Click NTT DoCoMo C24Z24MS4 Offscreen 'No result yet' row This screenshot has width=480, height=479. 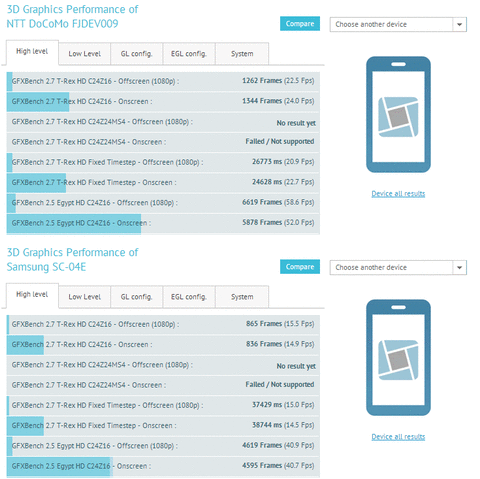pyautogui.click(x=163, y=122)
